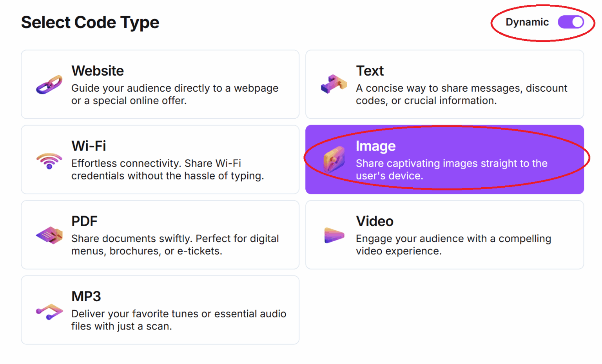Click the 'Dynamic' label text
The width and height of the screenshot is (602, 364).
[527, 22]
